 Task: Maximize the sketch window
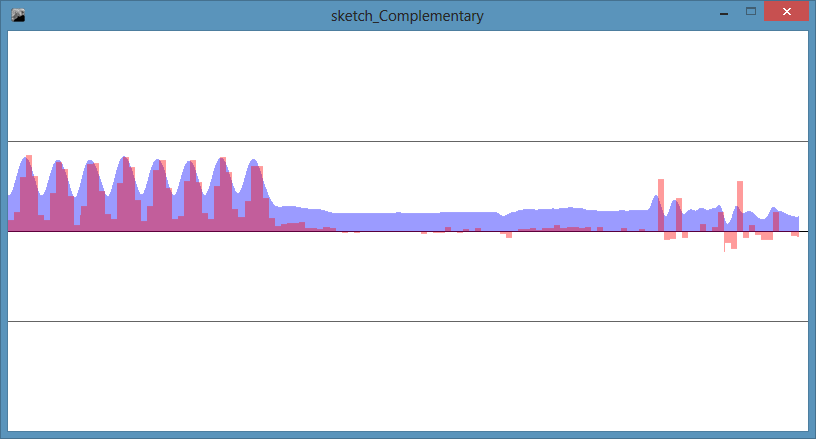point(751,13)
